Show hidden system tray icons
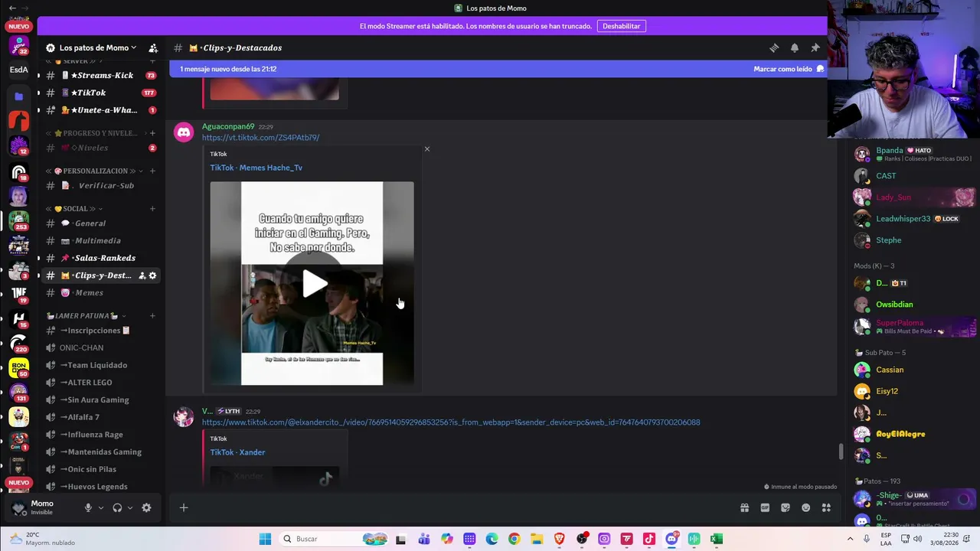 pyautogui.click(x=850, y=539)
